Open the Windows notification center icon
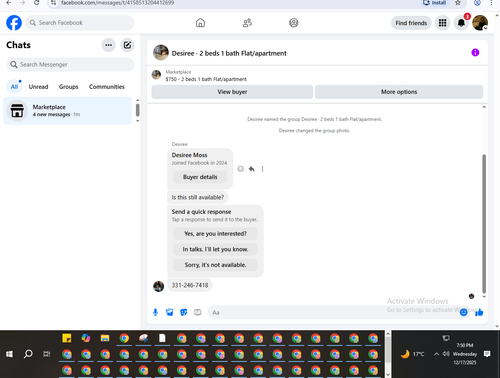 [x=487, y=354]
